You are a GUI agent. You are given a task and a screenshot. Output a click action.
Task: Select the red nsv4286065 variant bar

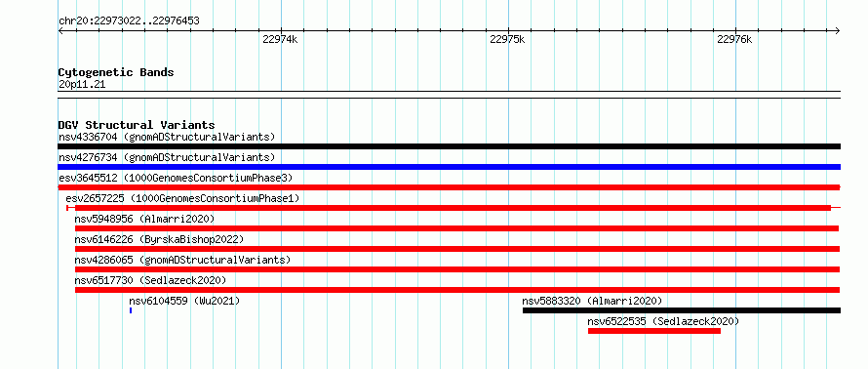457,269
